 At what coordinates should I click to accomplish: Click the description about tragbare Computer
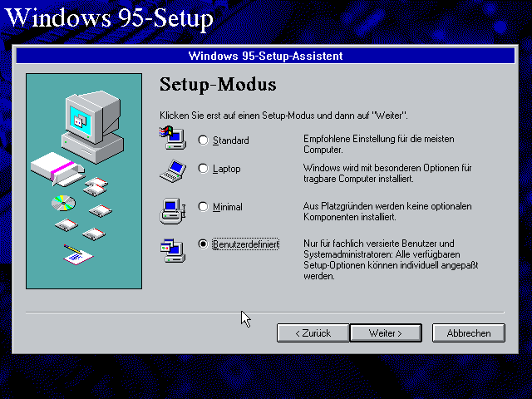387,173
